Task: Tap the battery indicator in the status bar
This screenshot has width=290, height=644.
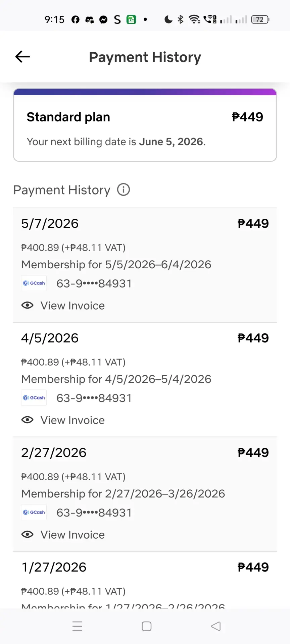Action: coord(260,20)
